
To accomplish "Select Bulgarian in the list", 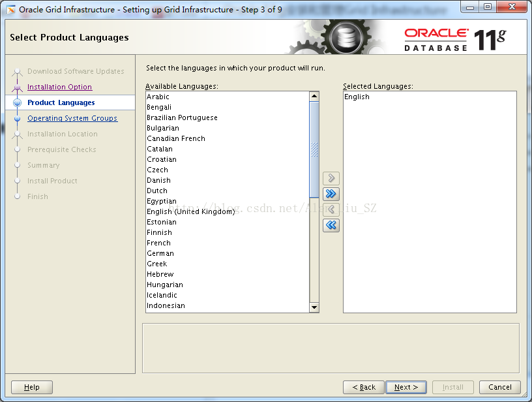I will pyautogui.click(x=228, y=128).
